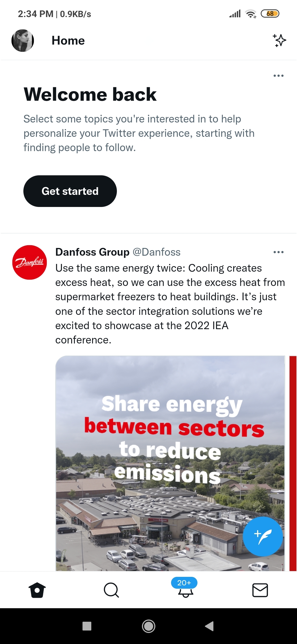
Task: Go to the Home tab
Action: (37, 590)
